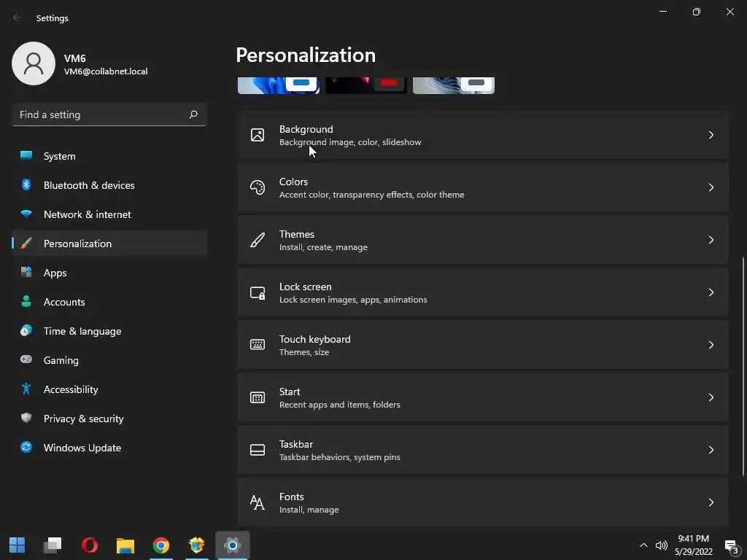Click the Find a setting search box

click(x=102, y=114)
